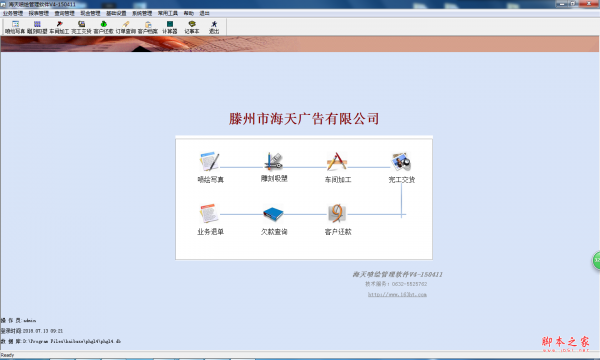Open 喷绘写真 in the workflow panel
The width and height of the screenshot is (600, 360).
point(210,167)
